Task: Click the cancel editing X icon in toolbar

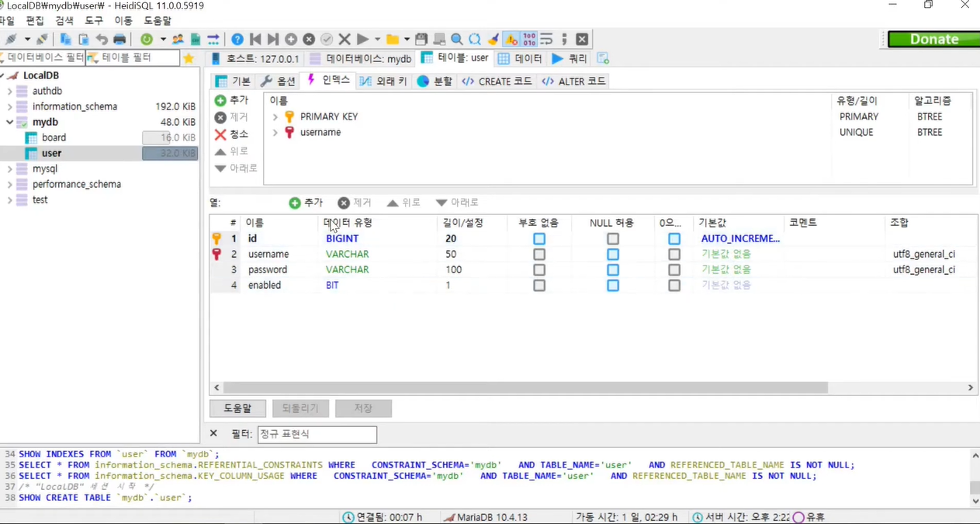Action: tap(345, 39)
